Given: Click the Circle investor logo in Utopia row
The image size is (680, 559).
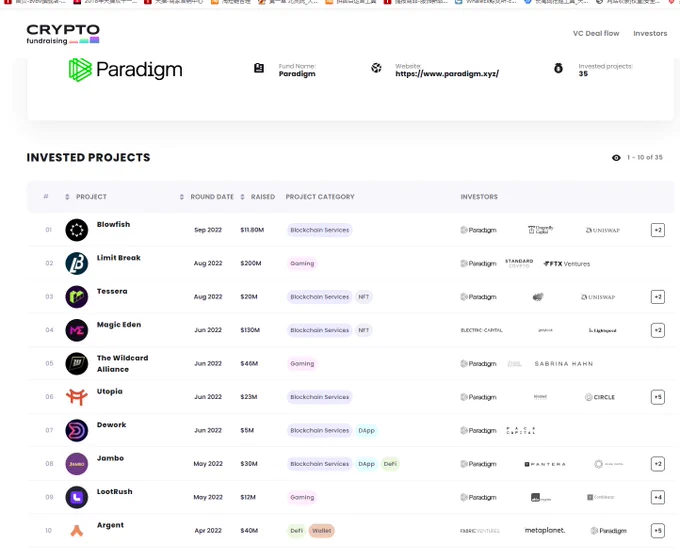Looking at the screenshot, I should coord(600,397).
